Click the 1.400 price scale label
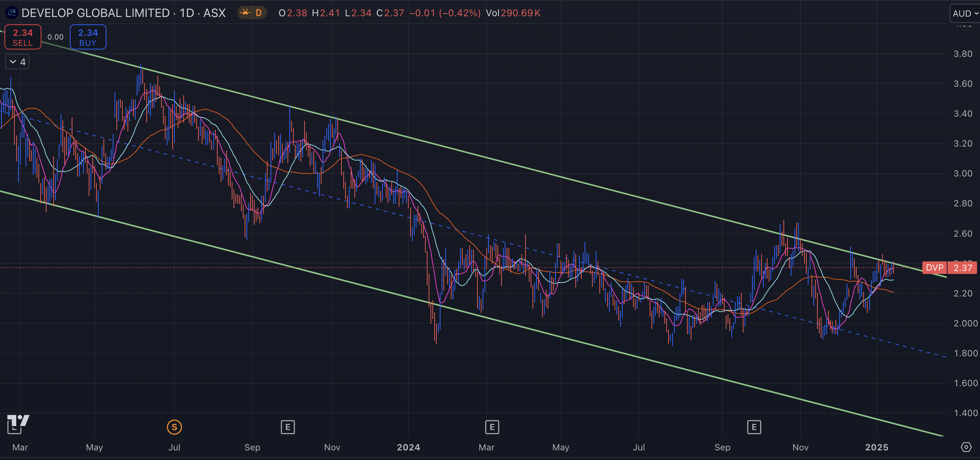Screen dimensions: 980x460 [965, 413]
